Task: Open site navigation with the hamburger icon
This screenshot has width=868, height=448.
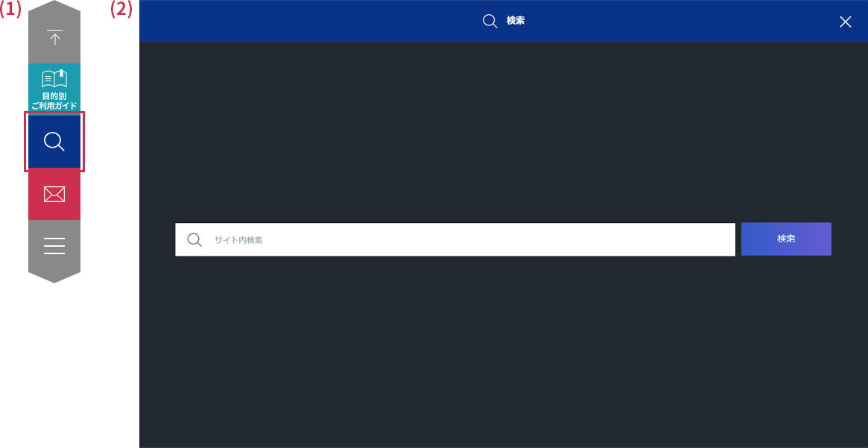Action: pos(54,244)
